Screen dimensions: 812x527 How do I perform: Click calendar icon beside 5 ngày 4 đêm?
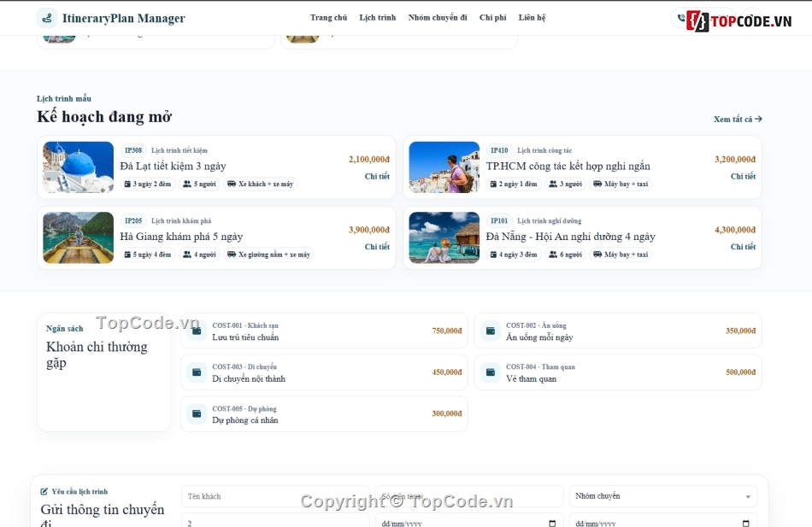click(x=127, y=255)
